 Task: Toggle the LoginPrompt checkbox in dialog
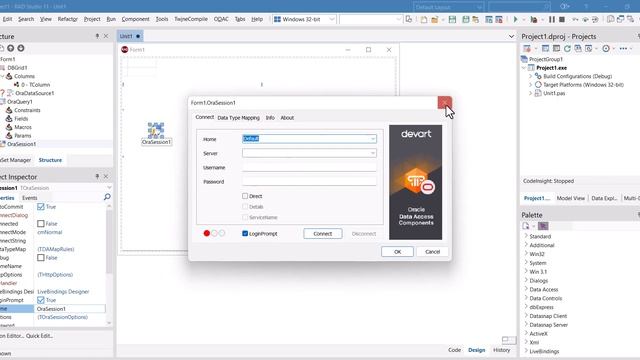coord(245,233)
